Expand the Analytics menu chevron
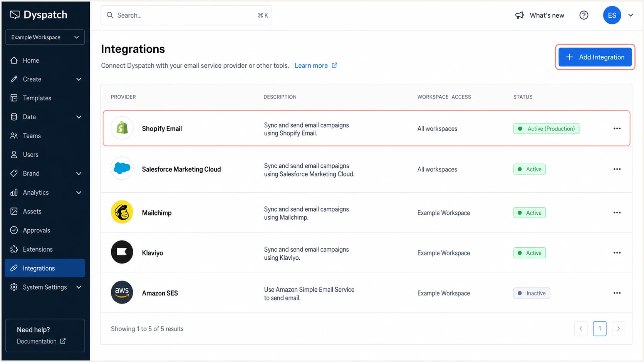 click(79, 192)
